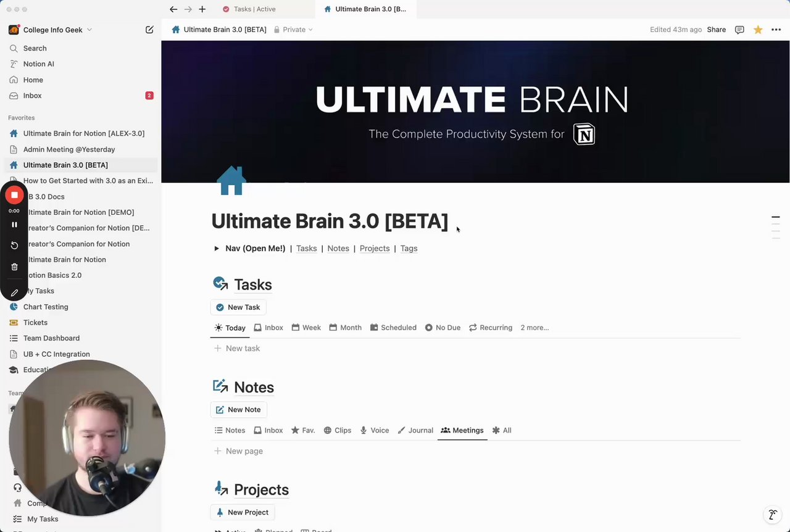Click the New Project button
This screenshot has height=532, width=790.
pyautogui.click(x=242, y=512)
